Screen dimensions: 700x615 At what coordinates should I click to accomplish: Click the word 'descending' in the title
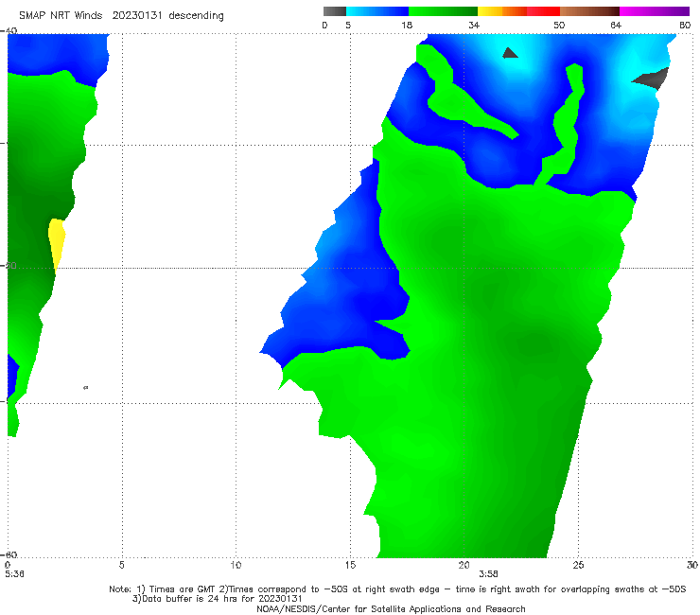pos(196,15)
